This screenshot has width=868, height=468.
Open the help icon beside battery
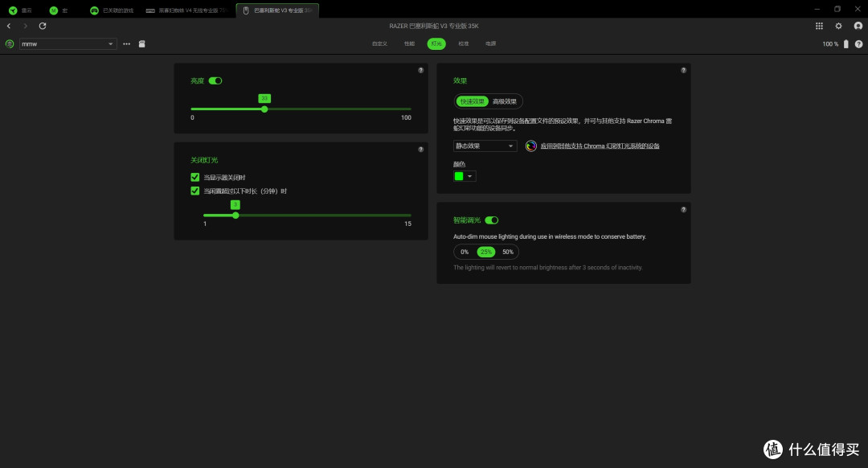point(858,43)
